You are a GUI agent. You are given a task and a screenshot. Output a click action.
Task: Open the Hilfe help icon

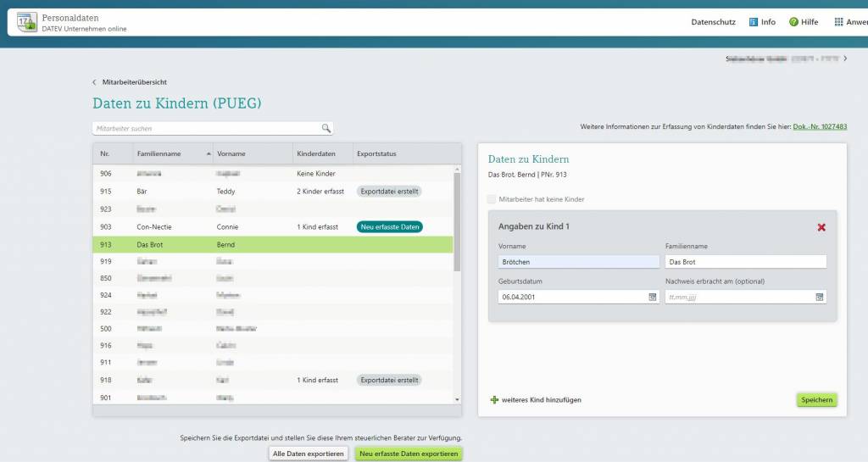click(793, 22)
